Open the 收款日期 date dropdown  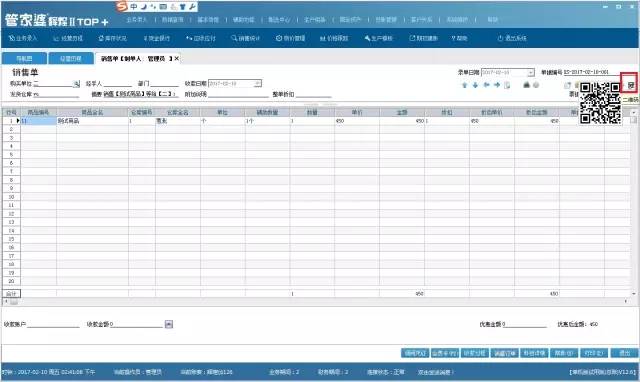click(258, 84)
